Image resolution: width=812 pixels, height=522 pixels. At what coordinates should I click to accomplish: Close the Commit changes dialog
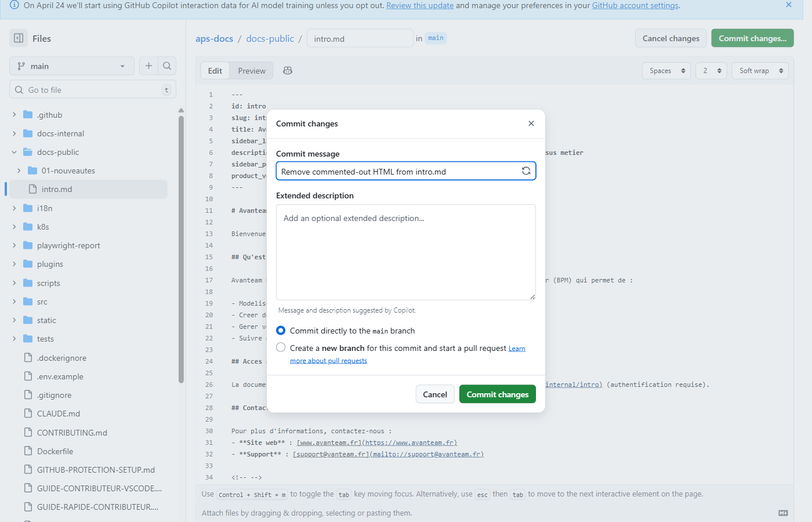(531, 123)
